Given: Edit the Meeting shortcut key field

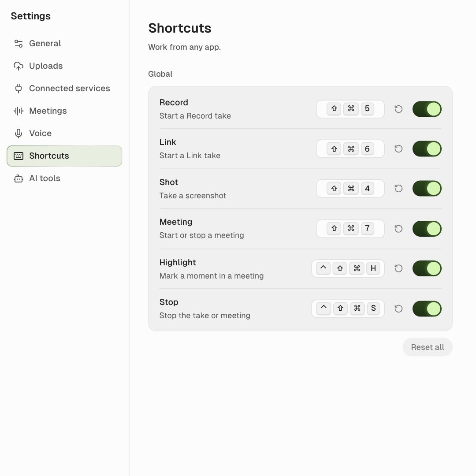Looking at the screenshot, I should [350, 229].
